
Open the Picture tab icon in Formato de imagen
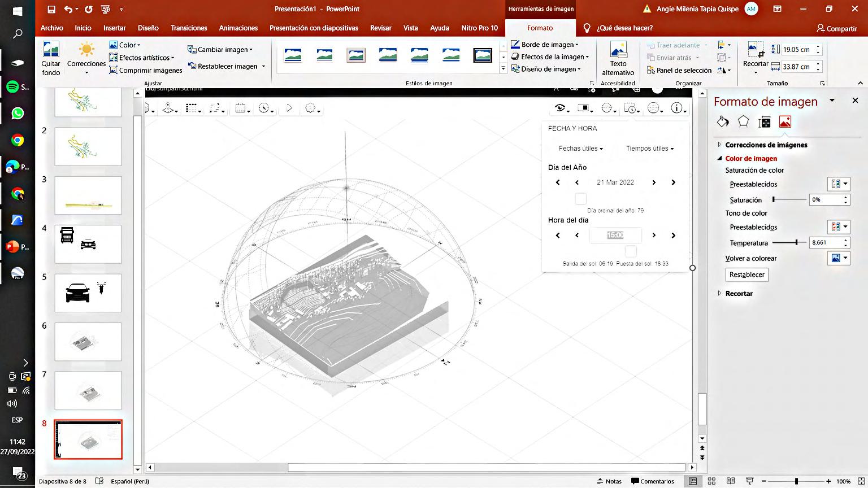[x=785, y=122]
